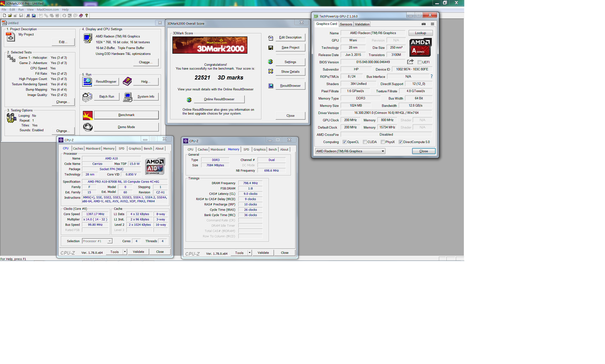Click the AMD A10 logo in CPU-Z
Screen dimensions: 605x364
click(x=155, y=166)
